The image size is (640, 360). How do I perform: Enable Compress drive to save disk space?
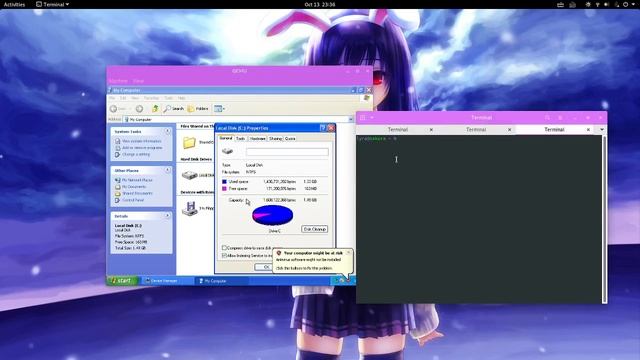(x=224, y=248)
